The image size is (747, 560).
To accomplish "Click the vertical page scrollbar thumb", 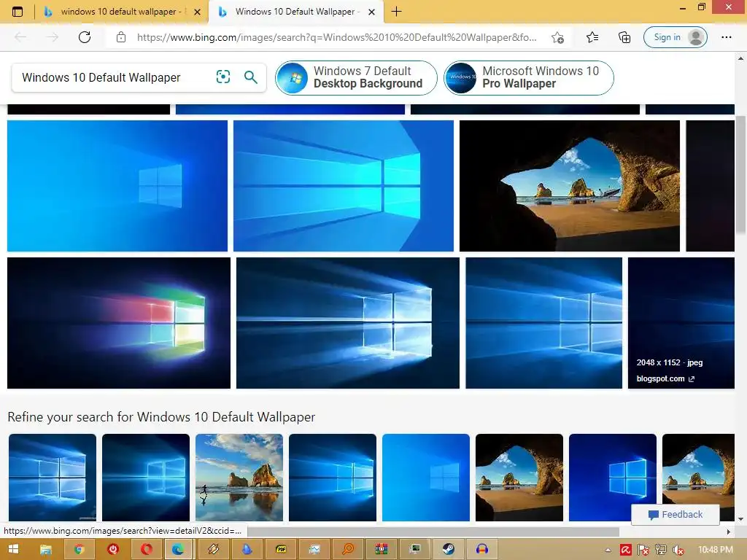I will [740, 174].
